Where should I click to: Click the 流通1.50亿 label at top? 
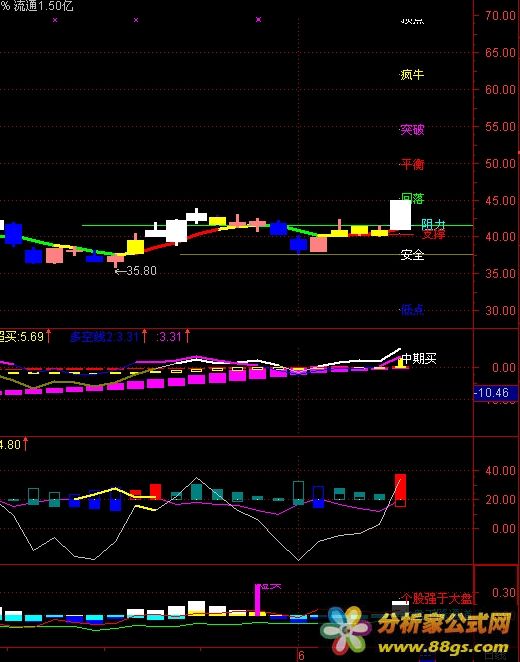(43, 6)
